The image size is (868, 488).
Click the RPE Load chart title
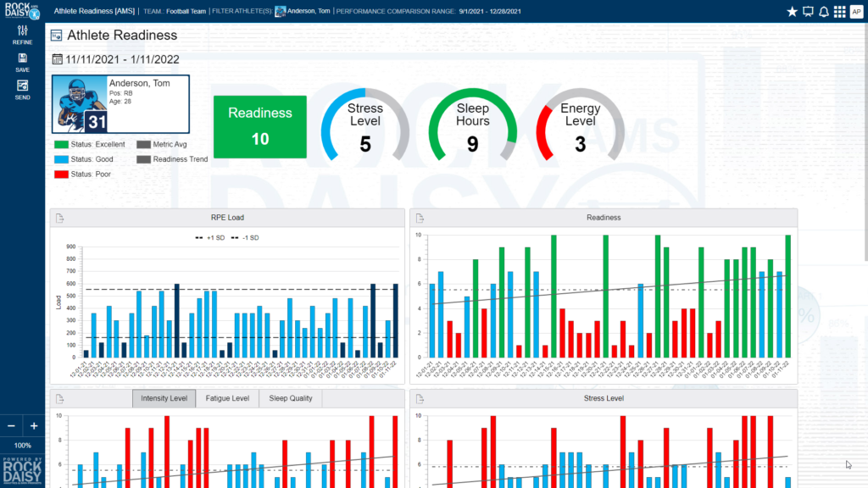click(x=227, y=218)
